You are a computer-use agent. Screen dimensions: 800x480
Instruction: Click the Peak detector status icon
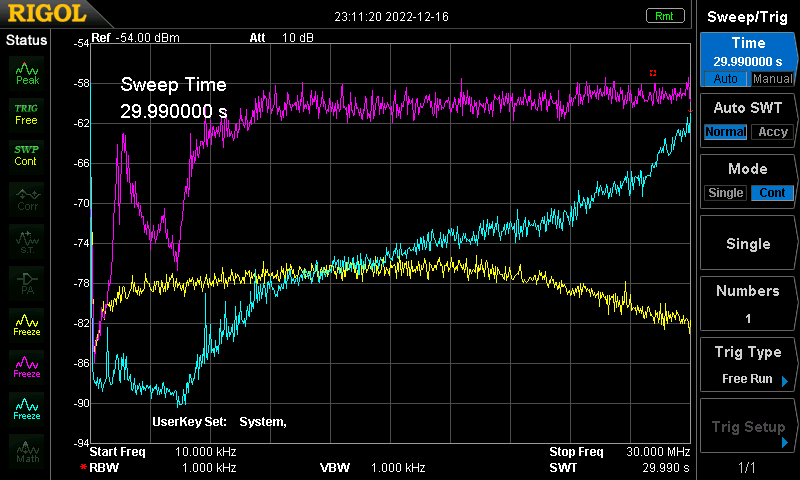click(27, 70)
